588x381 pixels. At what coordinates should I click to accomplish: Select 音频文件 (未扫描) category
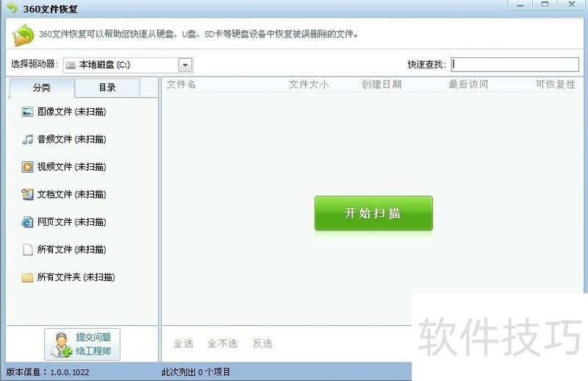click(72, 140)
